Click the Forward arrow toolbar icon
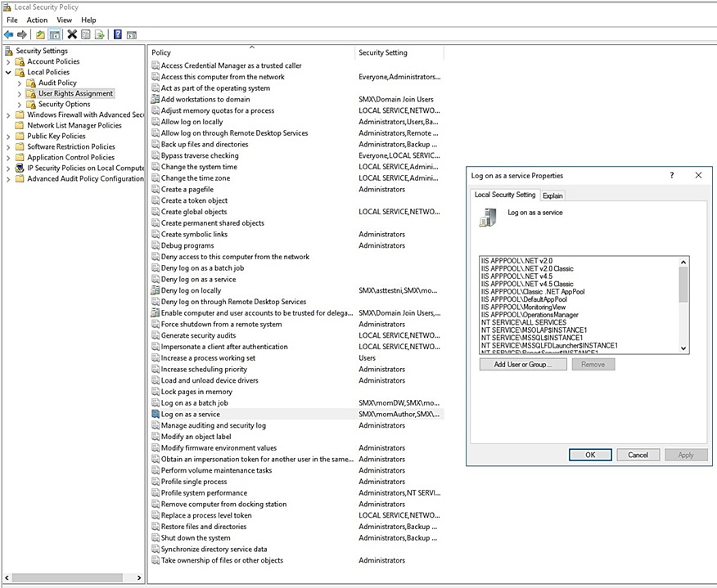 coord(22,34)
